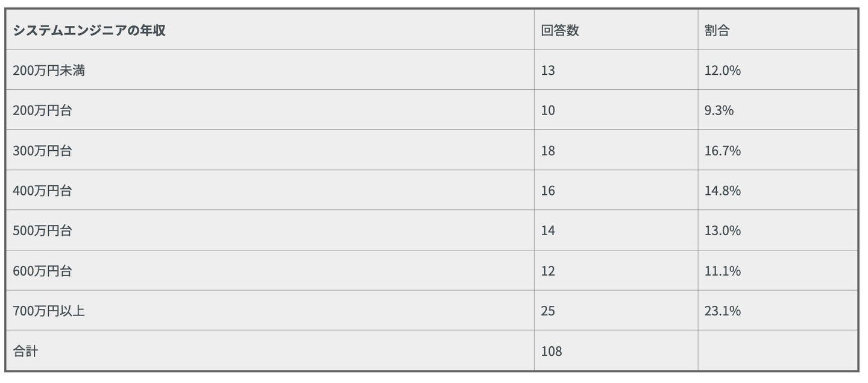Click the 9.3% percentage cell

tap(719, 110)
